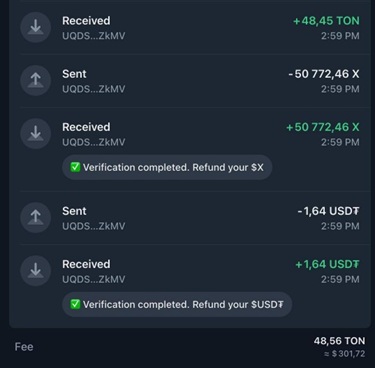Click the download arrow icon beside +50 772,46 X

click(36, 134)
